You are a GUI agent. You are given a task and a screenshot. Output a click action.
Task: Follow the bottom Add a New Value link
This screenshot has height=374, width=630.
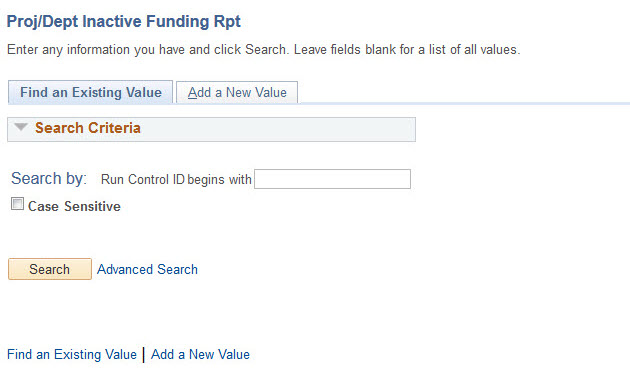tap(200, 354)
